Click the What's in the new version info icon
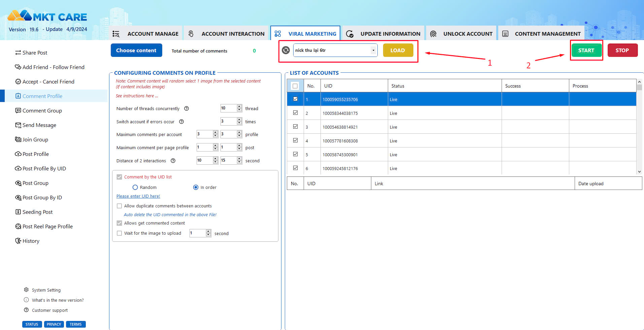Image resolution: width=644 pixels, height=330 pixels. tap(26, 300)
